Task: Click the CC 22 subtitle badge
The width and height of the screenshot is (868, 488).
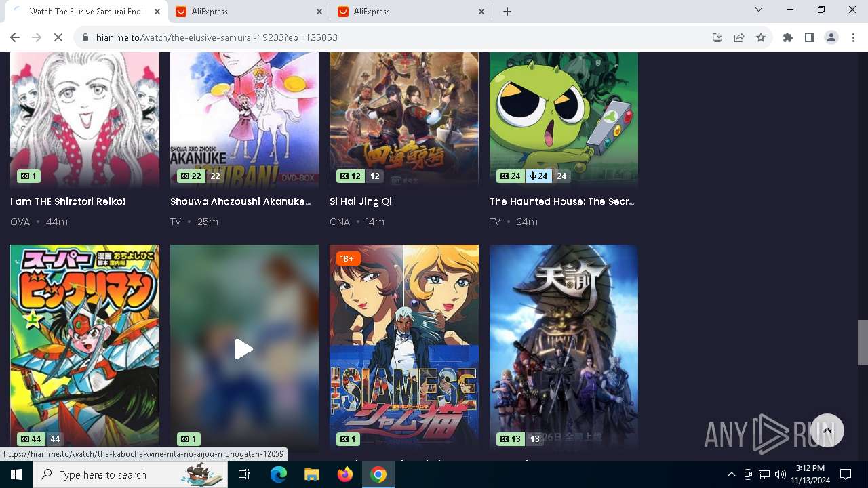Action: coord(190,176)
